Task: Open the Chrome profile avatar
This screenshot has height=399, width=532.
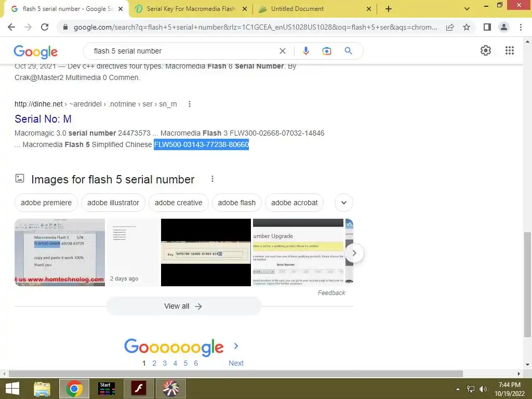Action: 504,27
